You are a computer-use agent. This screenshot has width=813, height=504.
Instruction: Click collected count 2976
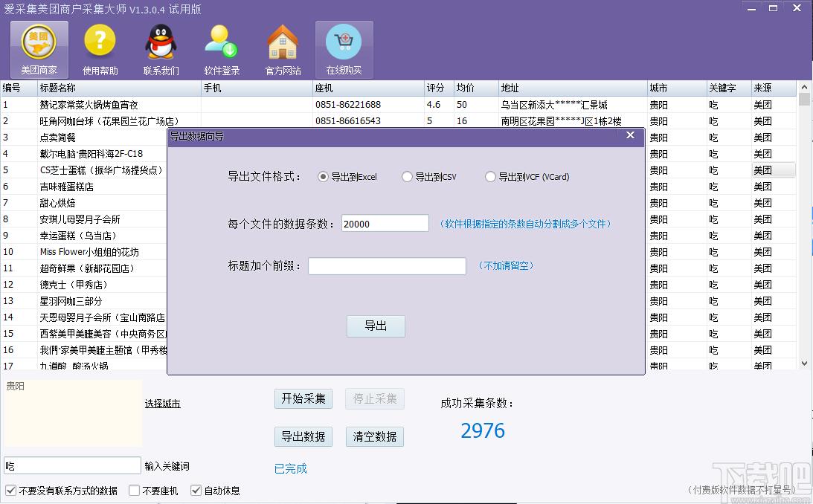click(483, 430)
